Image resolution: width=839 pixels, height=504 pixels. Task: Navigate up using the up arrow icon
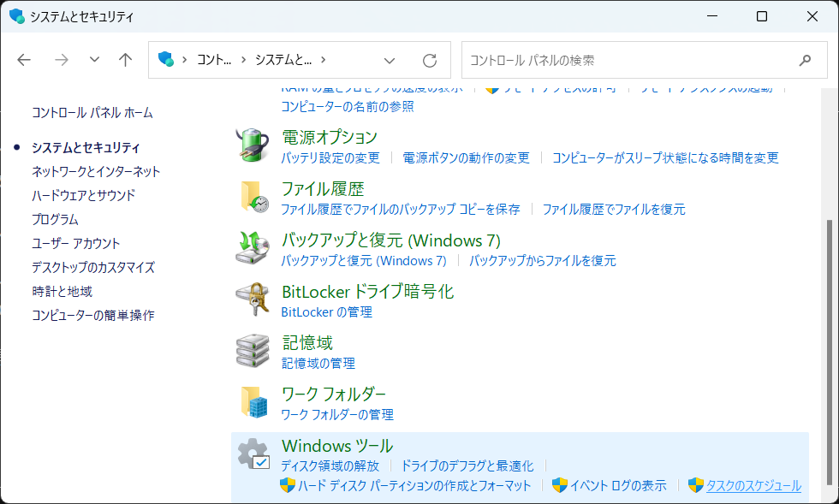tap(124, 60)
